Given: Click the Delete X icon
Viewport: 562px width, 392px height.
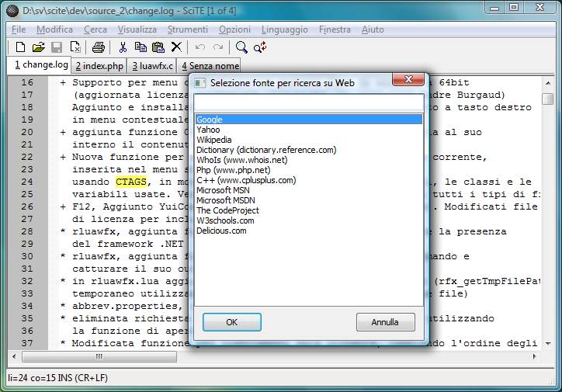Looking at the screenshot, I should tap(176, 47).
